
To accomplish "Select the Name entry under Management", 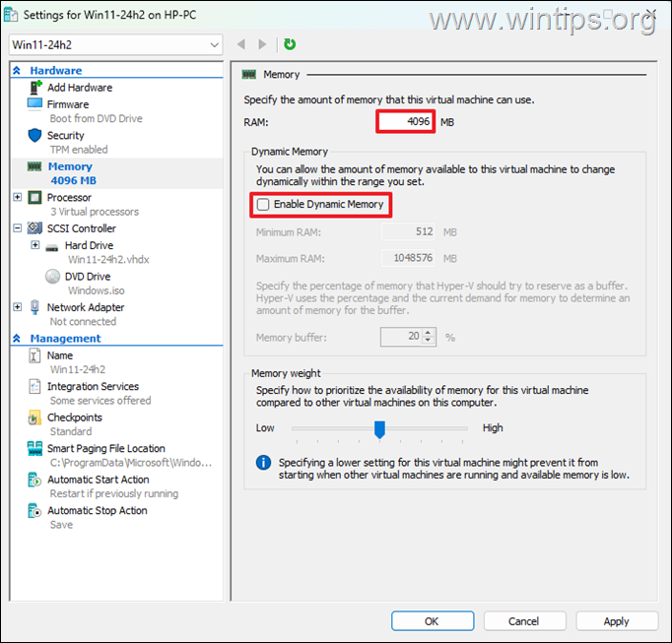I will pyautogui.click(x=60, y=355).
